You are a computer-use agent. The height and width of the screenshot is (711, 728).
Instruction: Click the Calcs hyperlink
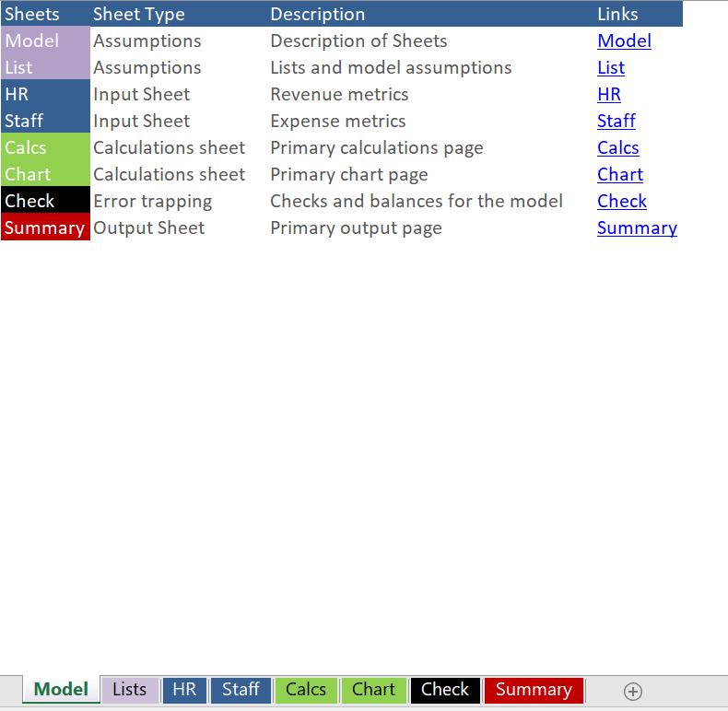(617, 147)
